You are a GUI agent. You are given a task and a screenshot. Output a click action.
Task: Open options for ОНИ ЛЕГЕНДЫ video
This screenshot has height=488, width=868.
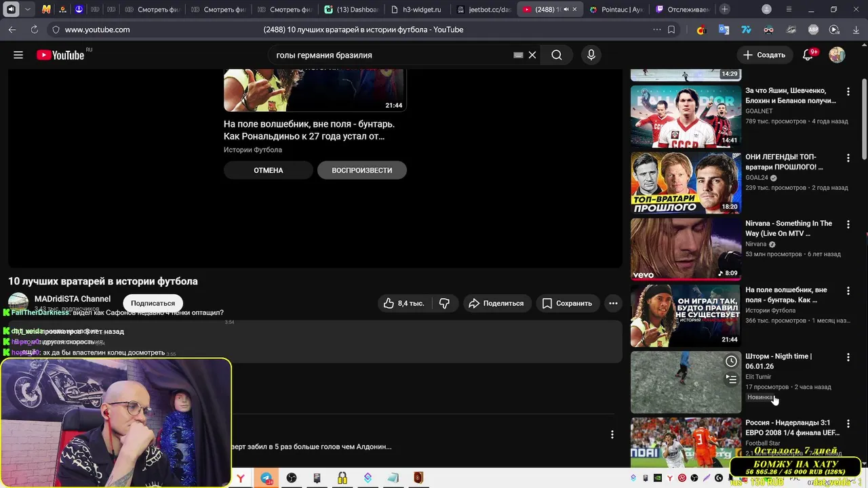tap(848, 158)
